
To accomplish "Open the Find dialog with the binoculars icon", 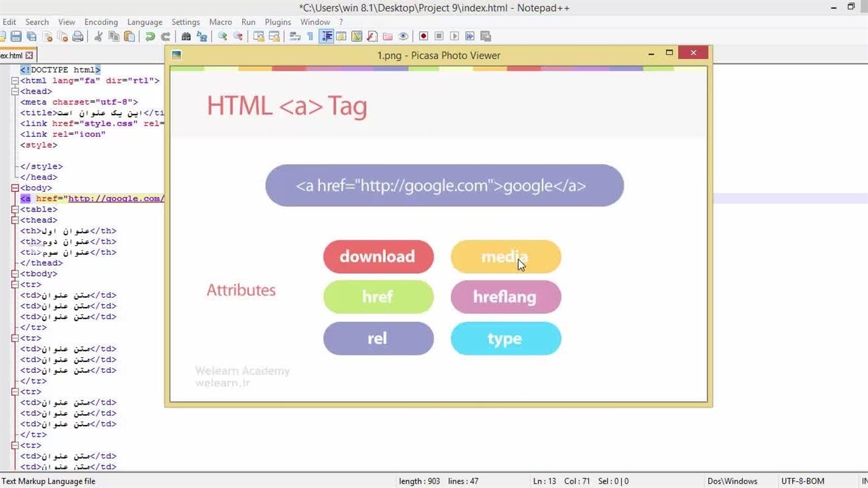I will tap(186, 36).
